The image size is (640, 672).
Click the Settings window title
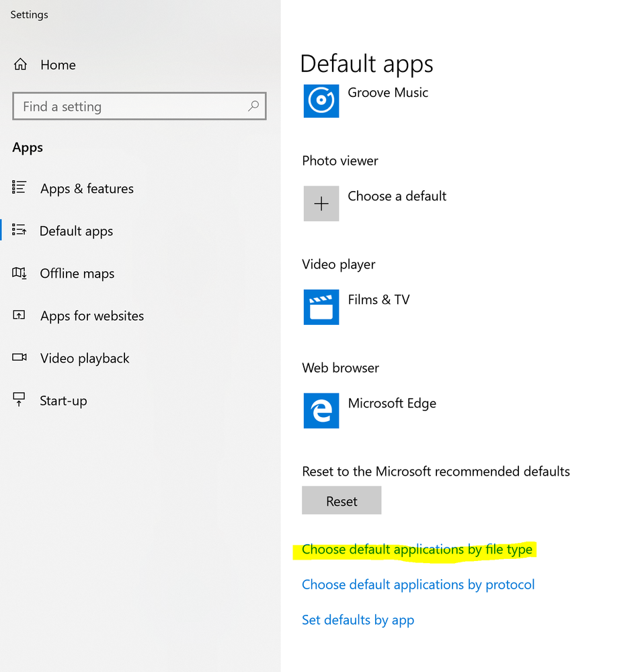pyautogui.click(x=29, y=15)
